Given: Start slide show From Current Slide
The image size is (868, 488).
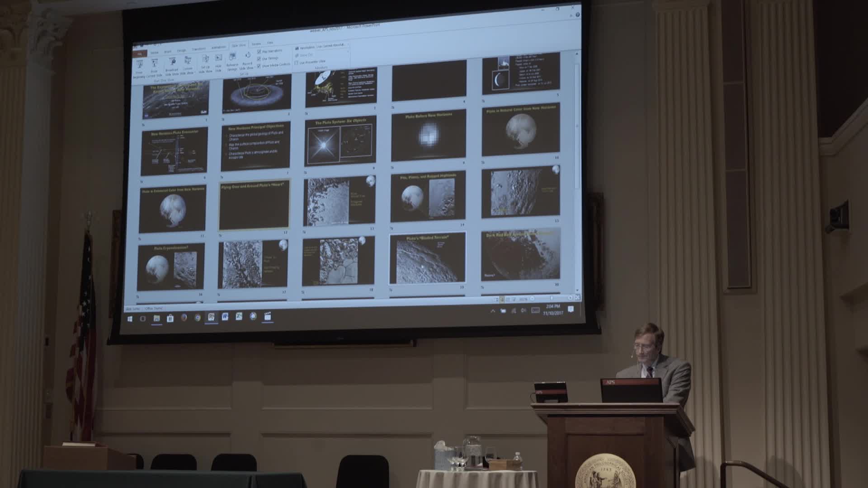Looking at the screenshot, I should pos(154,68).
